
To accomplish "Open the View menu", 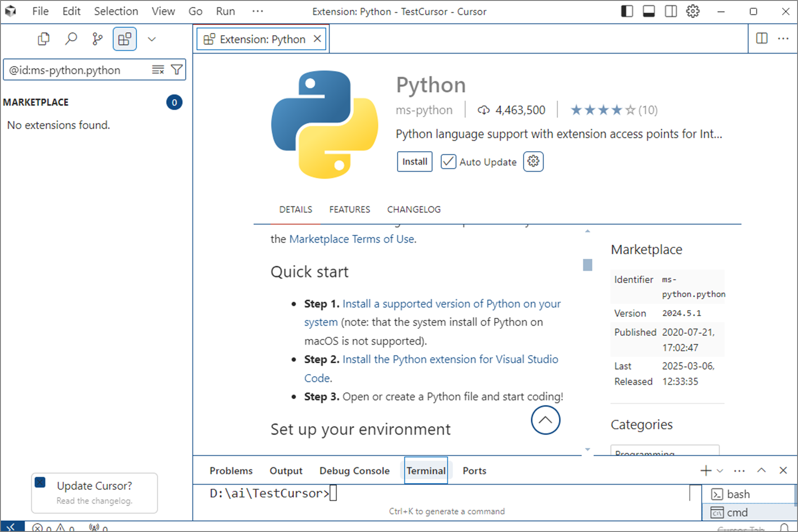I will pos(163,11).
